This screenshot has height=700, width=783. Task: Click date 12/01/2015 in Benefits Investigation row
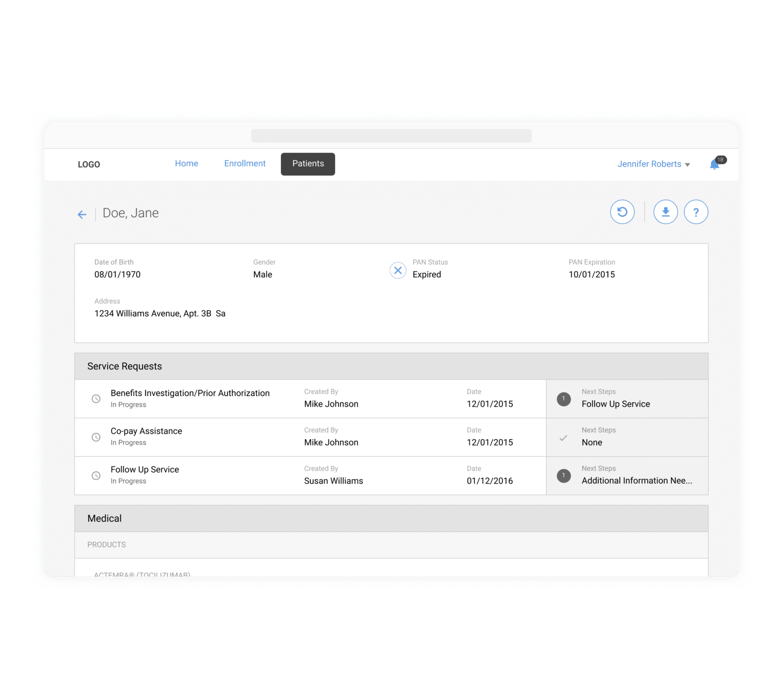pyautogui.click(x=490, y=404)
